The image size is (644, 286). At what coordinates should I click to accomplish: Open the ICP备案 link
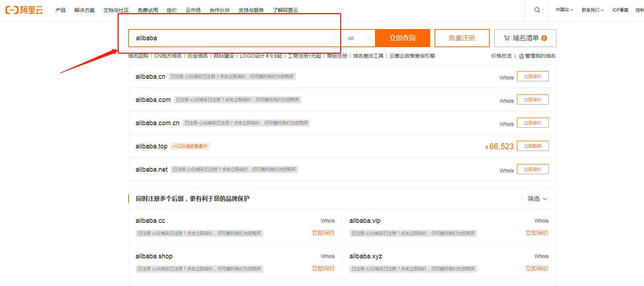620,10
